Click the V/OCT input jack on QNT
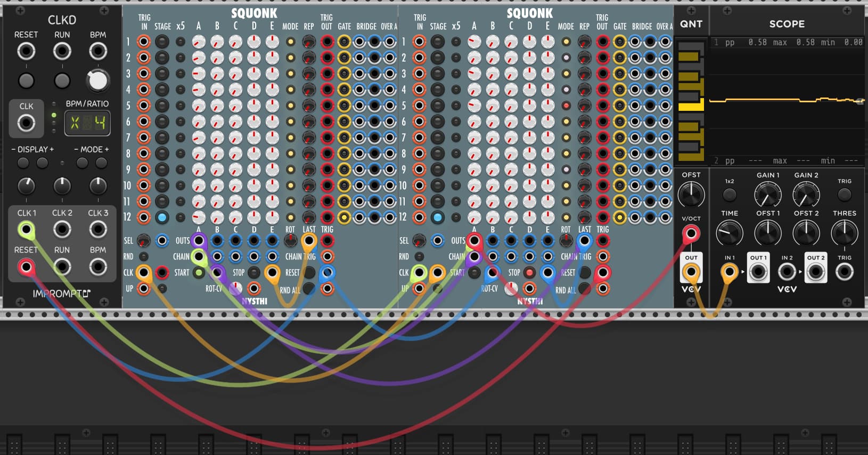The image size is (868, 455). tap(691, 233)
